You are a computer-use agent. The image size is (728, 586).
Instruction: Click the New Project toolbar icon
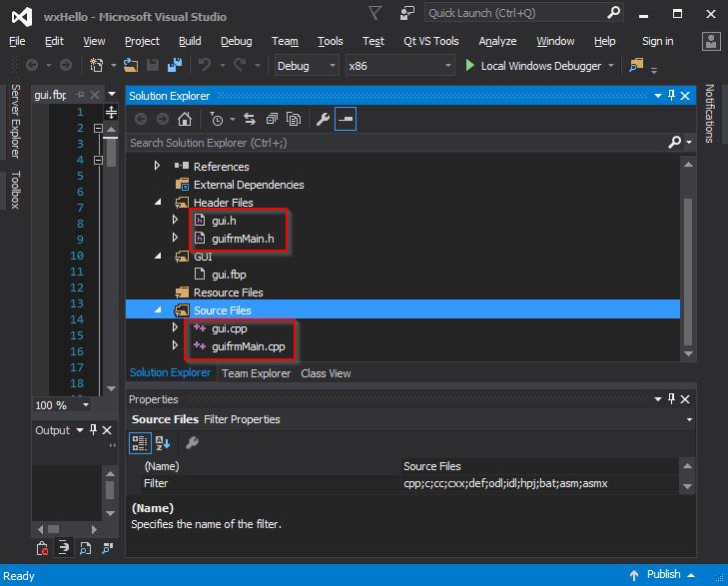coord(96,66)
